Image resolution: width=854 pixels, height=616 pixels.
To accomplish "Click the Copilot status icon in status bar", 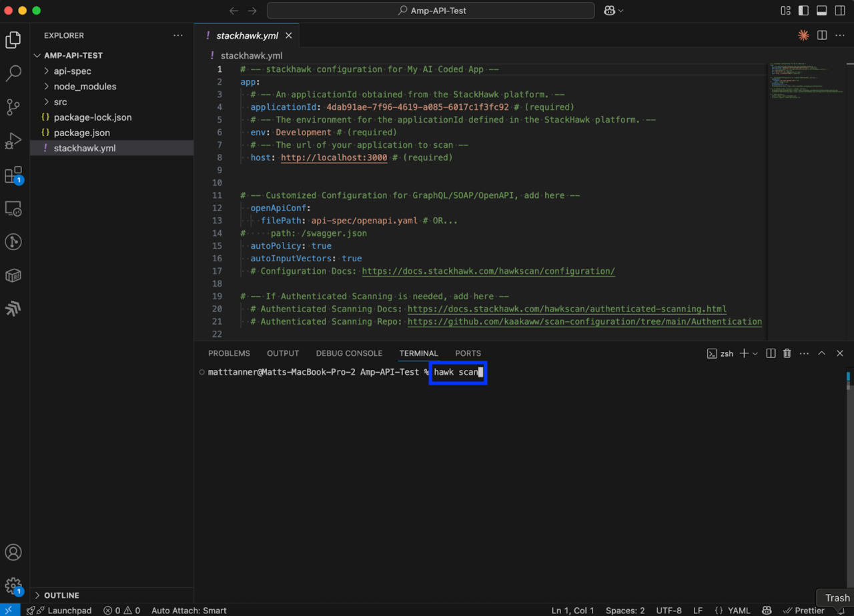I will point(767,610).
